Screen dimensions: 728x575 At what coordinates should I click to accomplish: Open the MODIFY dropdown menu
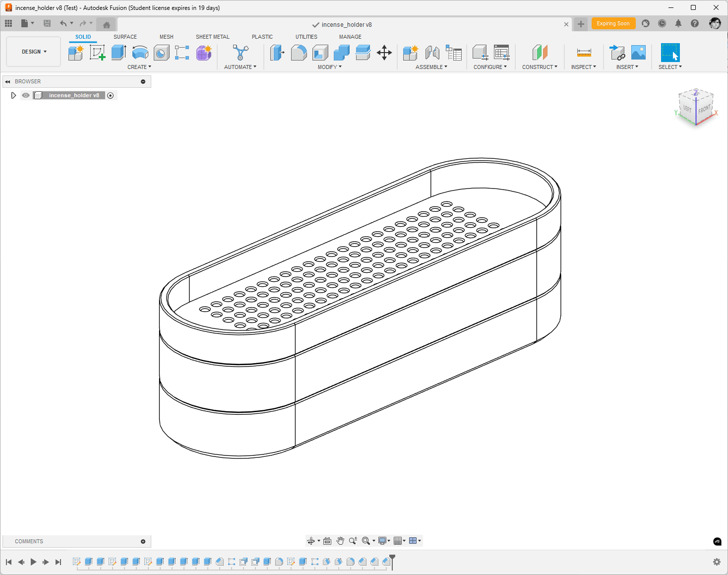[x=330, y=67]
